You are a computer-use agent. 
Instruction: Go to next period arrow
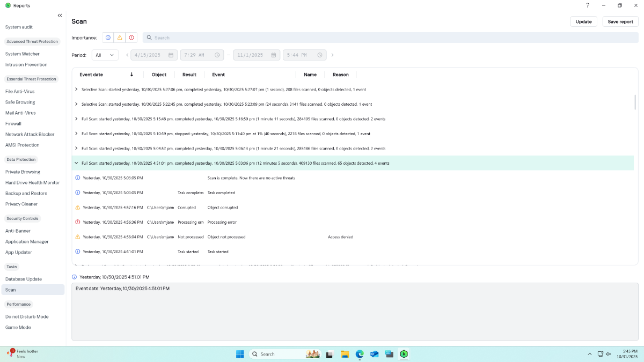[x=332, y=55]
